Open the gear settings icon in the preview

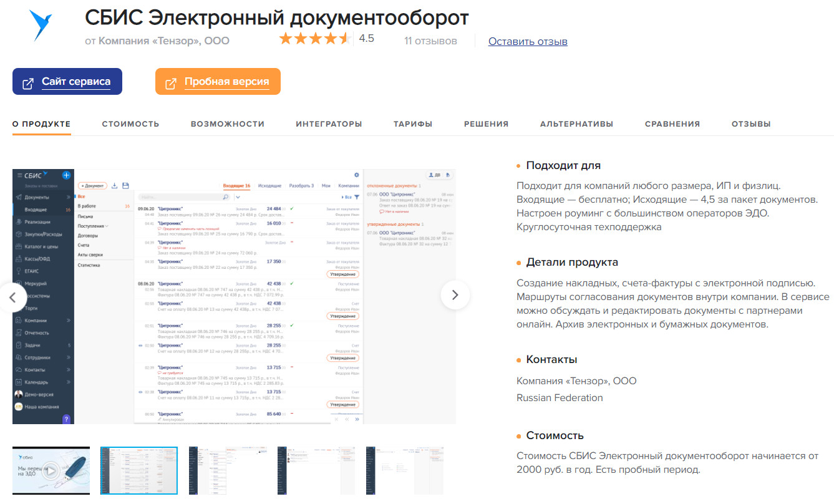[357, 175]
